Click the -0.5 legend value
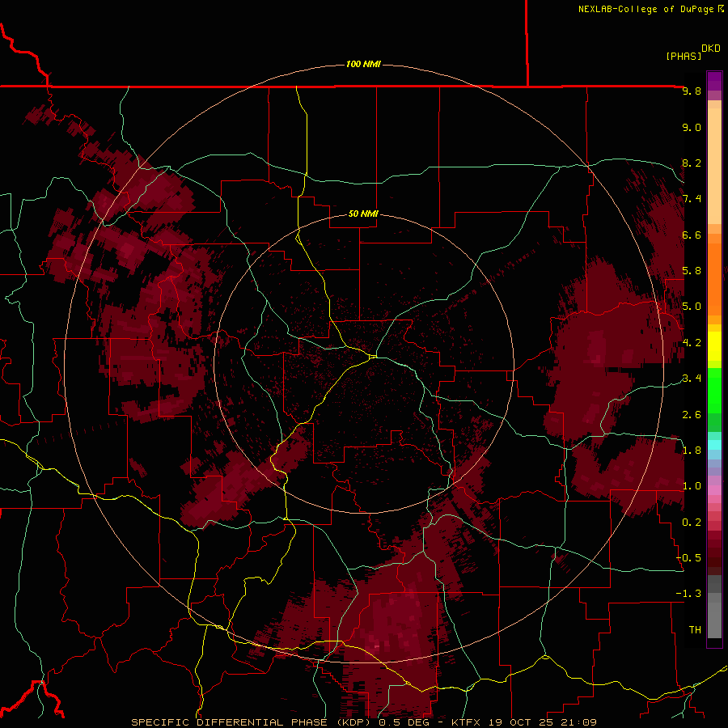 688,557
